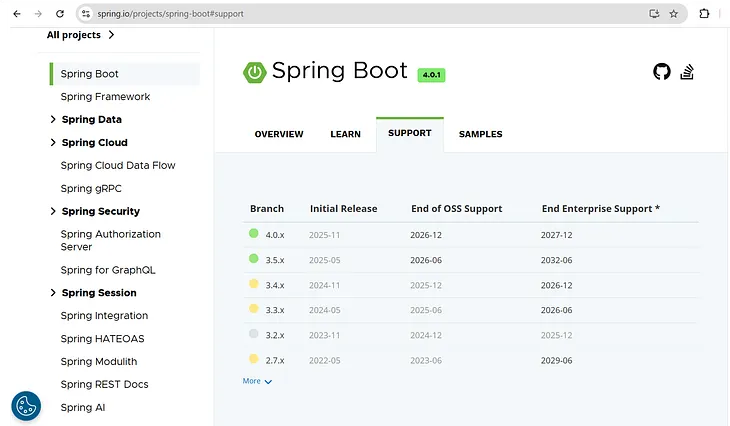
Task: Open Spring Authorization Server link
Action: click(110, 241)
